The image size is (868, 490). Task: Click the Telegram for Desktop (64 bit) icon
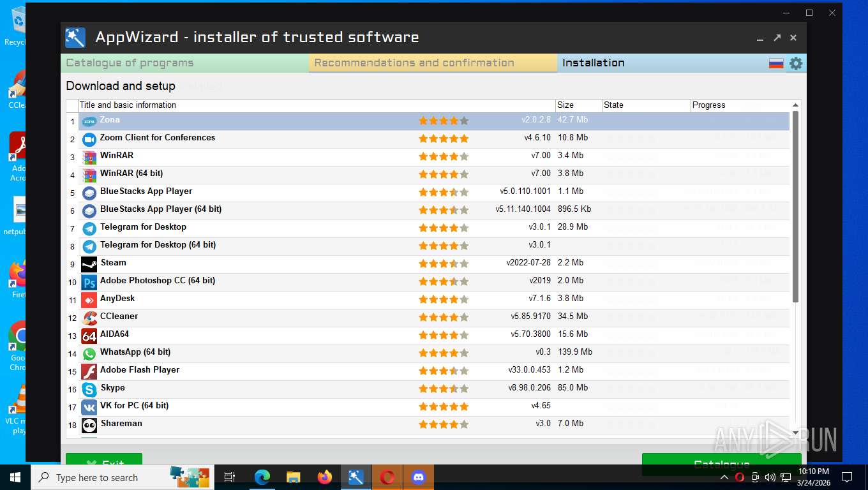click(89, 246)
